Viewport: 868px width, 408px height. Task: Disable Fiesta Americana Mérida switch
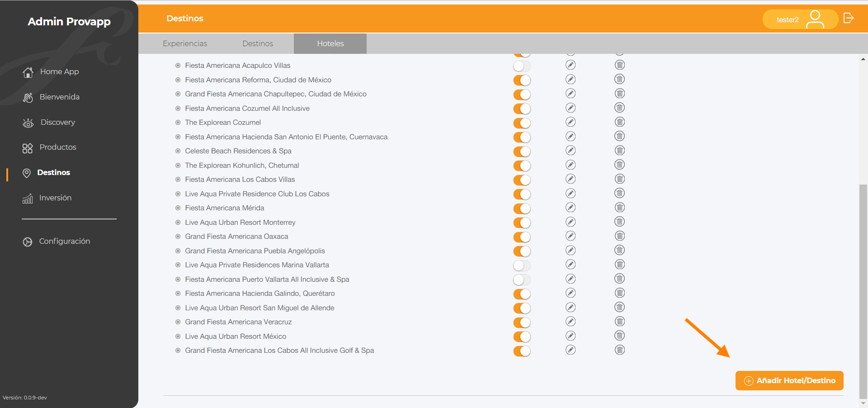[x=522, y=209]
